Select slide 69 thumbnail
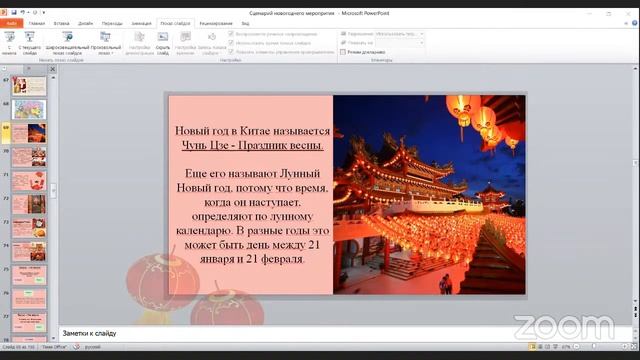This screenshot has height=360, width=640. tap(29, 133)
